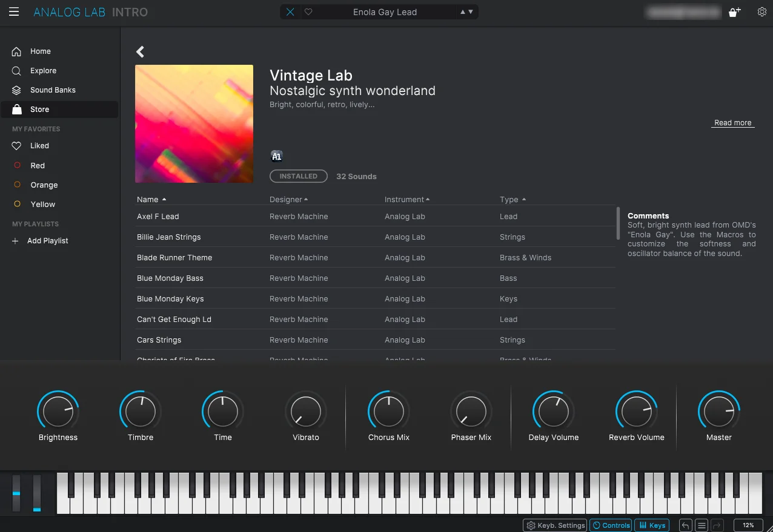Screen dimensions: 773x532
Task: Go back with the left chevron arrow
Action: click(x=141, y=51)
